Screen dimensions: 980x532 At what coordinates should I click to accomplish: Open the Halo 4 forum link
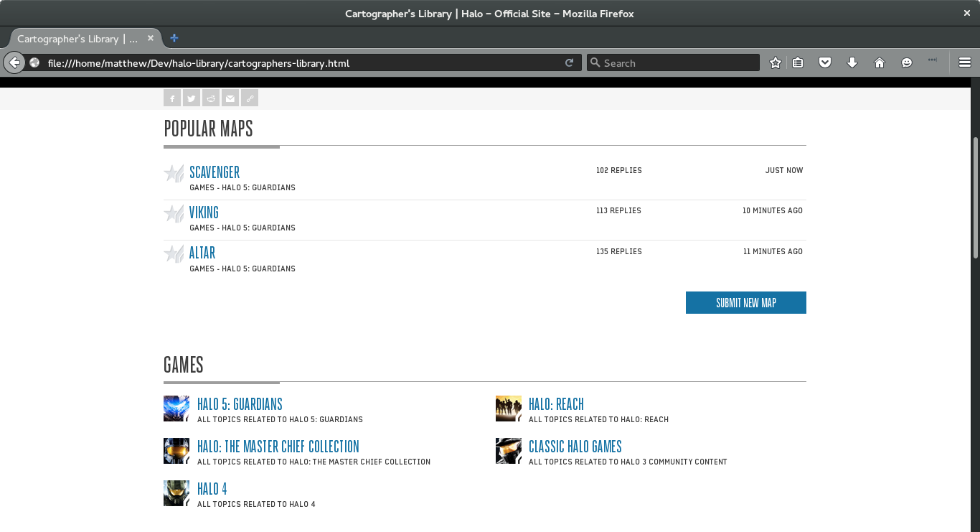[212, 489]
